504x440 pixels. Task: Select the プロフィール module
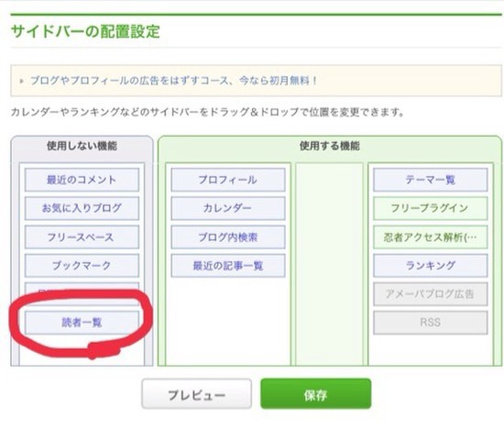pyautogui.click(x=228, y=180)
